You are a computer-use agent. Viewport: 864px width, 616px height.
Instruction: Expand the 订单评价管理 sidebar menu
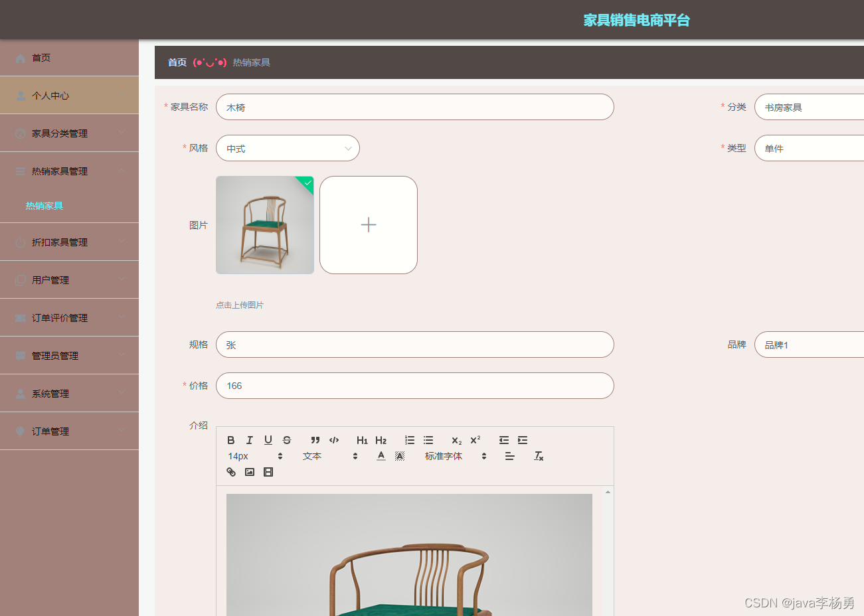(69, 317)
